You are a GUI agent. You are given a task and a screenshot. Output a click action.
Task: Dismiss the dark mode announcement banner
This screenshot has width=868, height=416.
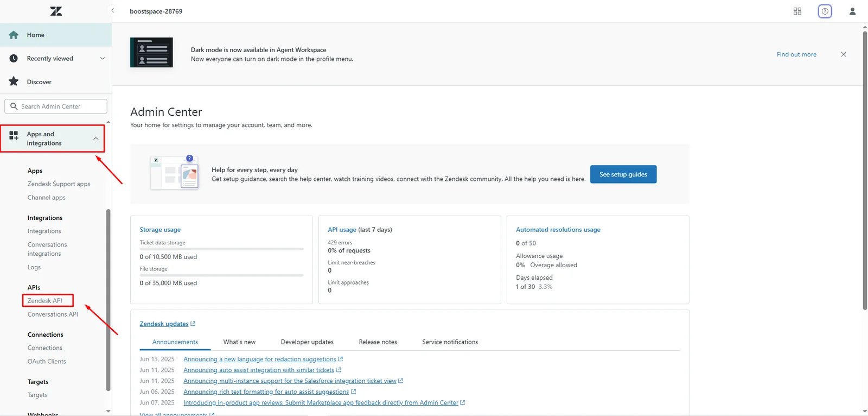pyautogui.click(x=844, y=54)
